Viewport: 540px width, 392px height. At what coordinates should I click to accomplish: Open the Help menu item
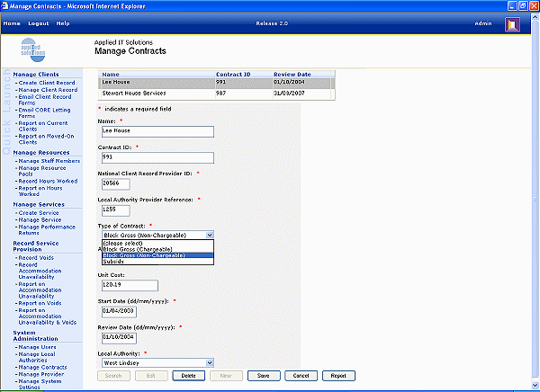click(x=63, y=22)
